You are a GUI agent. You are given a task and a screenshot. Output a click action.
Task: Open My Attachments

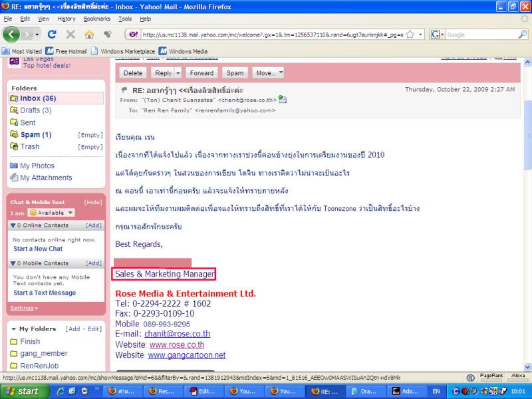click(x=46, y=178)
